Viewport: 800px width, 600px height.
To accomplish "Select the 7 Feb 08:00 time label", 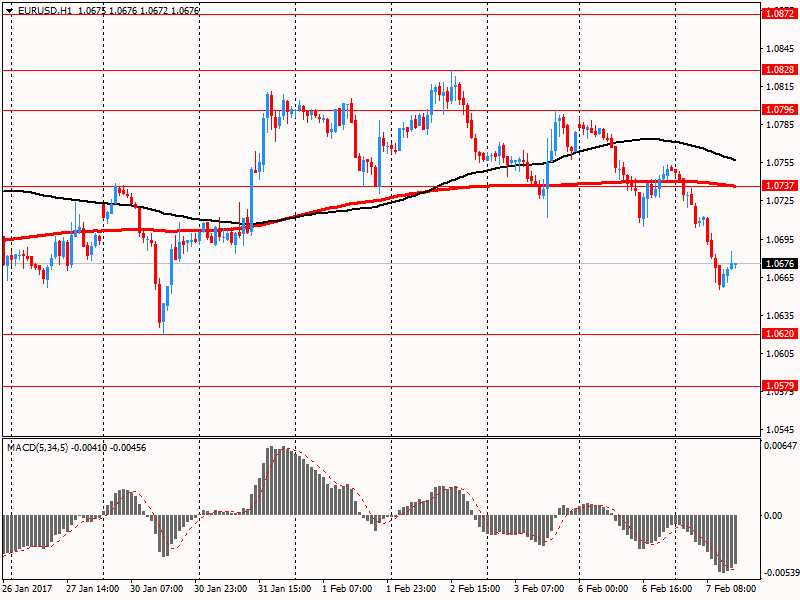I will pyautogui.click(x=731, y=590).
